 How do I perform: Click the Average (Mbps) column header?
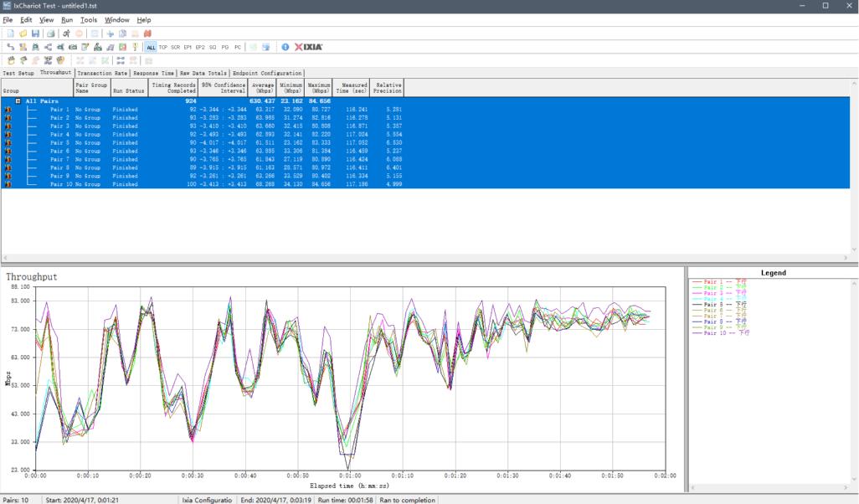pyautogui.click(x=262, y=87)
